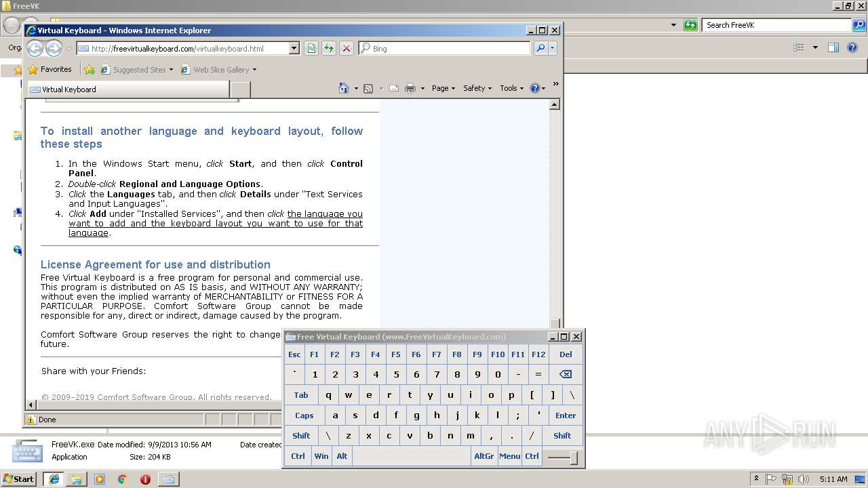868x488 pixels.
Task: Open Home button dropdown arrow
Action: [x=356, y=88]
